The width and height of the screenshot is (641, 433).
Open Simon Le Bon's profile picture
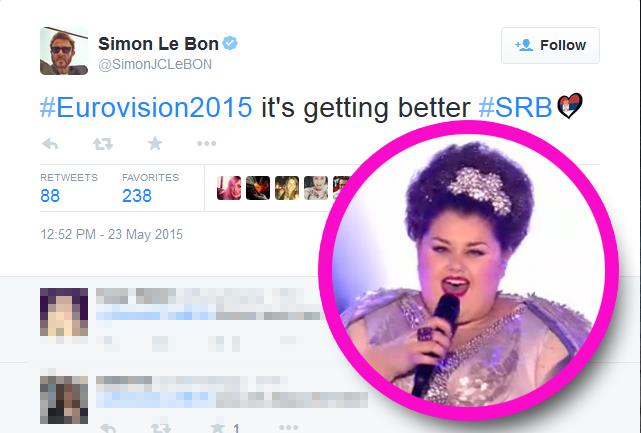(64, 51)
